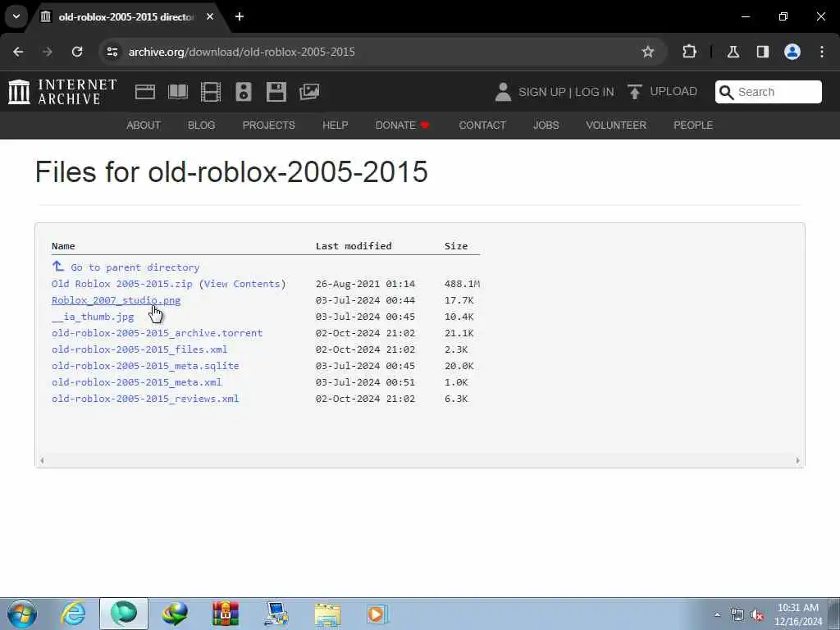The width and height of the screenshot is (840, 630).
Task: Open the CONTACT menu item
Action: 482,125
